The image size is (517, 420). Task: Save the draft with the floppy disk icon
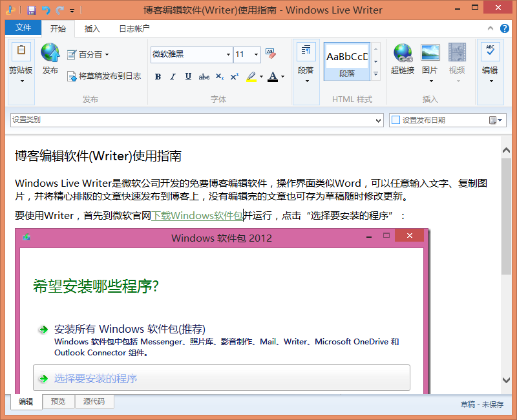tap(31, 10)
